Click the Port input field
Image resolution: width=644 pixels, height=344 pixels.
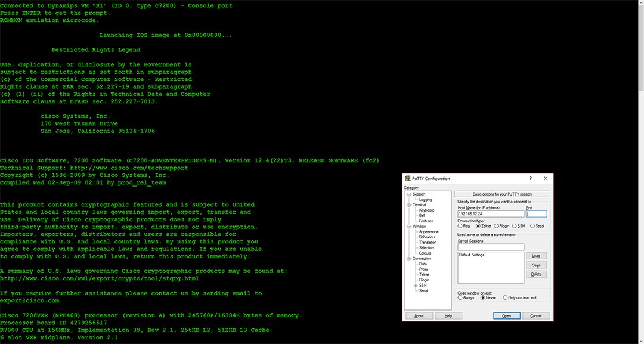pyautogui.click(x=537, y=214)
